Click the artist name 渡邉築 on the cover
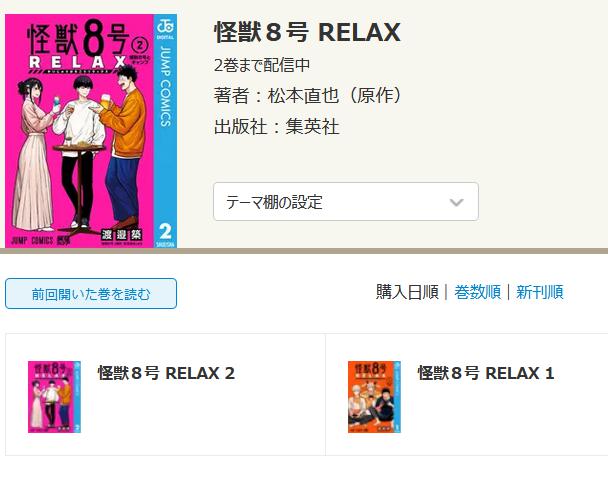608x477 pixels. [x=122, y=235]
